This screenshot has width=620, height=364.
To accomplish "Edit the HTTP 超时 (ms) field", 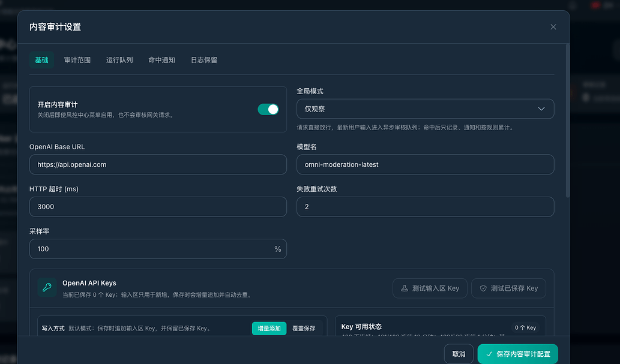I will (158, 207).
